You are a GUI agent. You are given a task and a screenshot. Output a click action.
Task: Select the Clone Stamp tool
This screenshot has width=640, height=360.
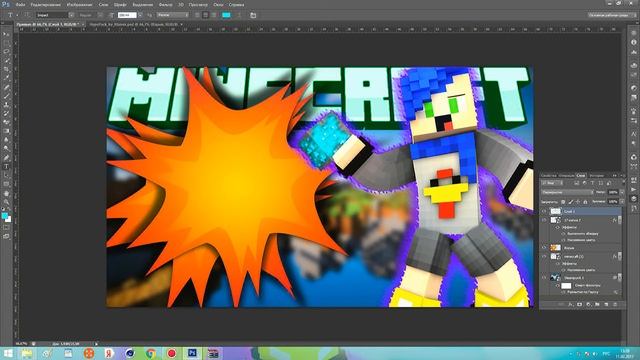click(6, 104)
